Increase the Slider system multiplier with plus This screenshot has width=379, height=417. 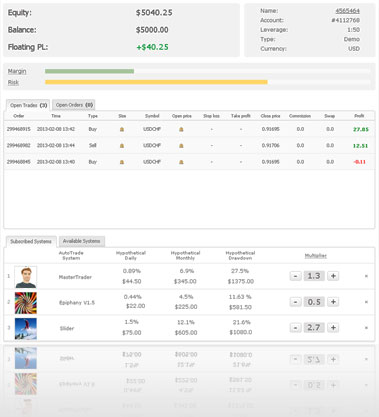pyautogui.click(x=333, y=328)
